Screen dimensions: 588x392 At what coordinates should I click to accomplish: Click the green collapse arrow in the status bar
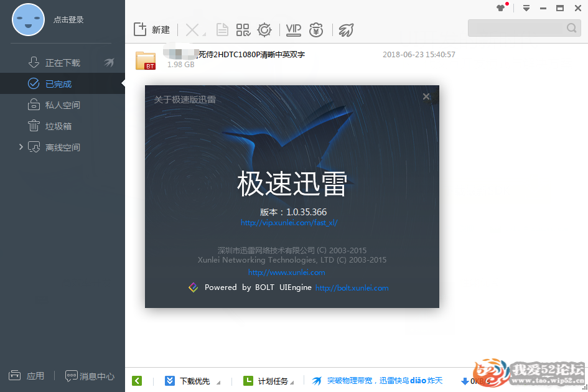(x=137, y=381)
